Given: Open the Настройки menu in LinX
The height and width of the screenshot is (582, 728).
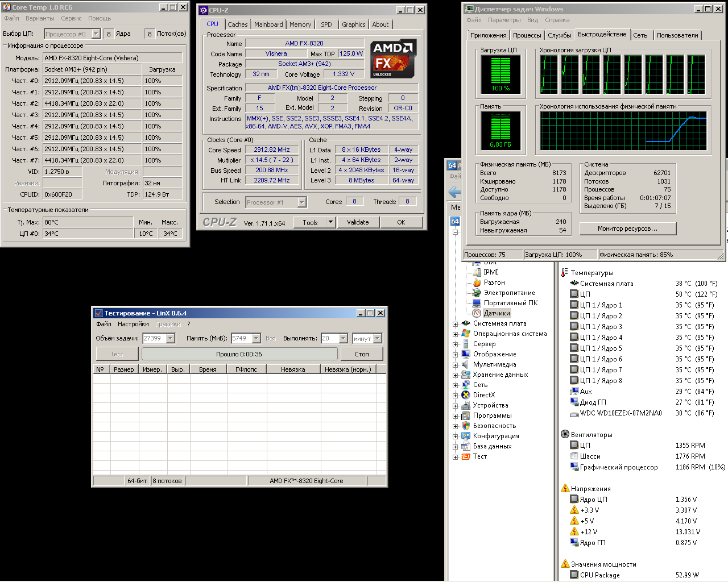Looking at the screenshot, I should coord(133,324).
